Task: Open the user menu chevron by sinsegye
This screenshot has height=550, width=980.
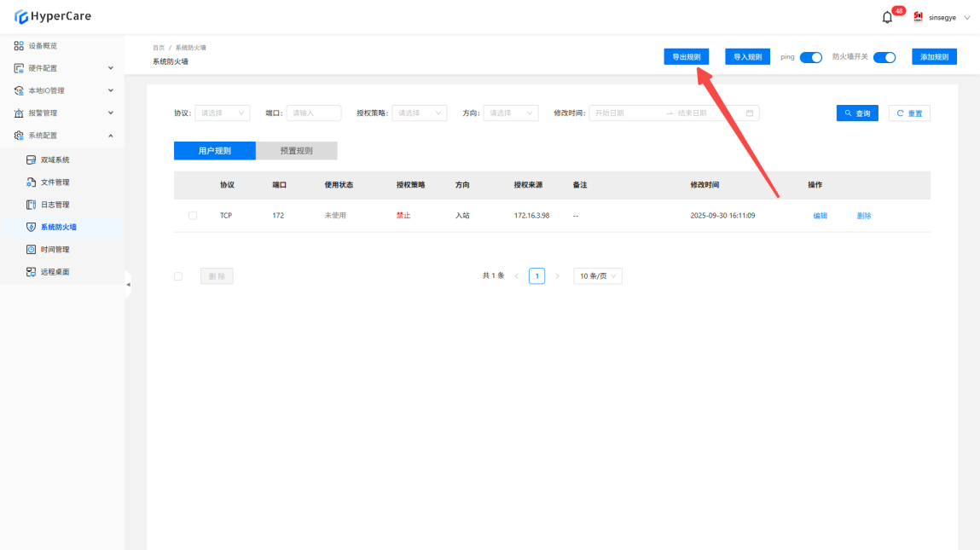Action: (967, 18)
